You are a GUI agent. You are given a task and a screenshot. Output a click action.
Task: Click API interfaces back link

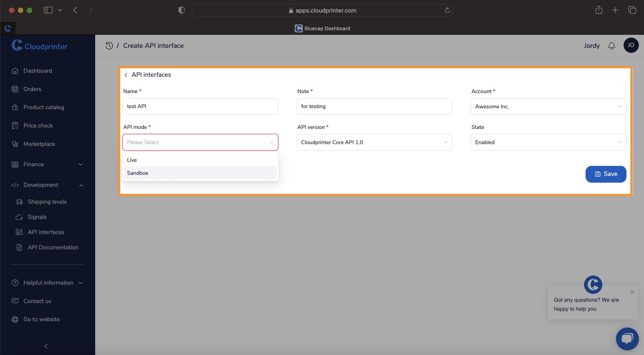coord(151,75)
